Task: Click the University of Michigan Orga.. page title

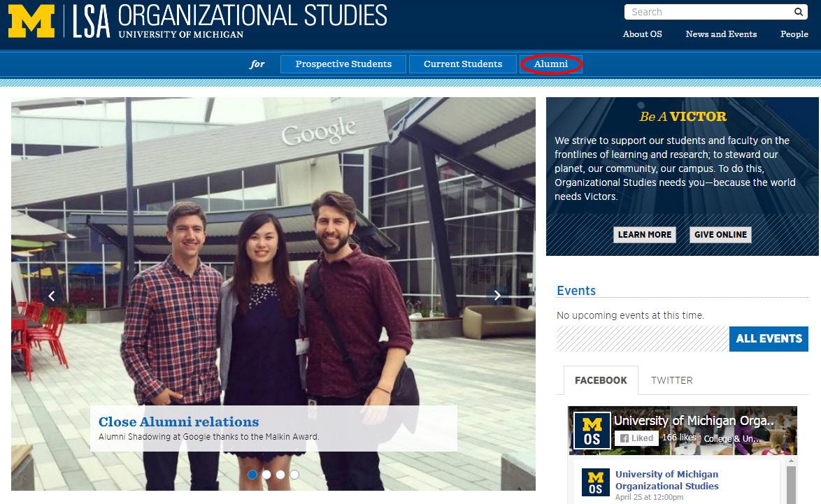Action: (x=694, y=421)
